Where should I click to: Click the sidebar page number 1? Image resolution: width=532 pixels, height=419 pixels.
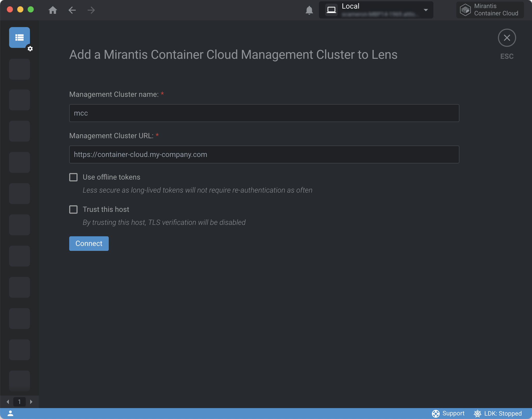click(x=20, y=402)
